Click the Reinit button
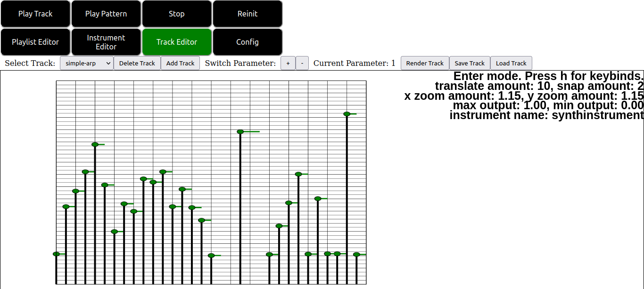The height and width of the screenshot is (289, 644). [x=248, y=14]
